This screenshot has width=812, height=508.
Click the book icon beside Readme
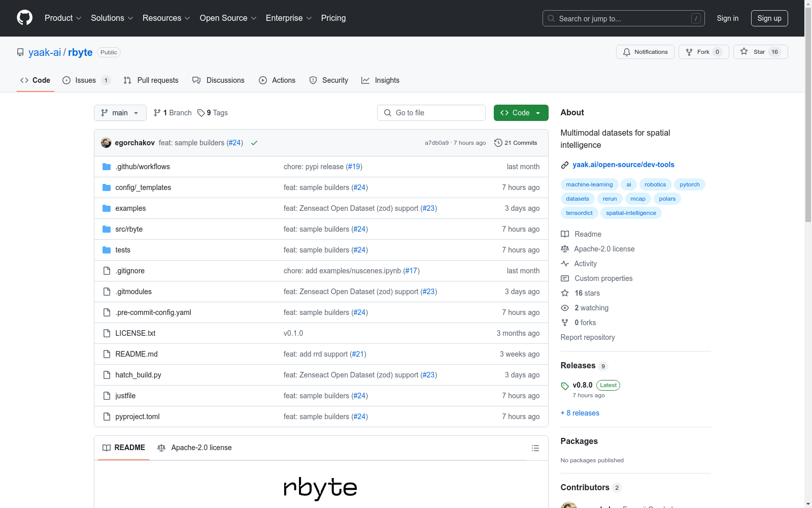pyautogui.click(x=565, y=234)
